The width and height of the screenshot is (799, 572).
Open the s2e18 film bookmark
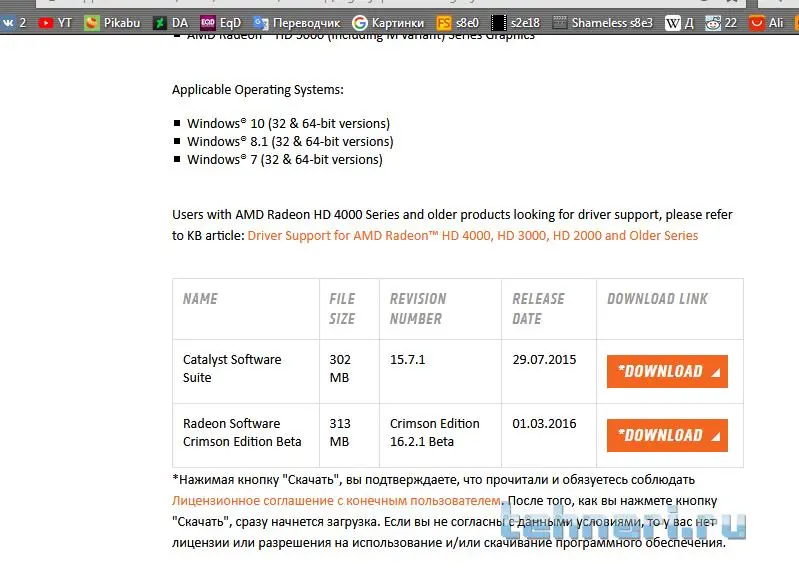click(515, 23)
